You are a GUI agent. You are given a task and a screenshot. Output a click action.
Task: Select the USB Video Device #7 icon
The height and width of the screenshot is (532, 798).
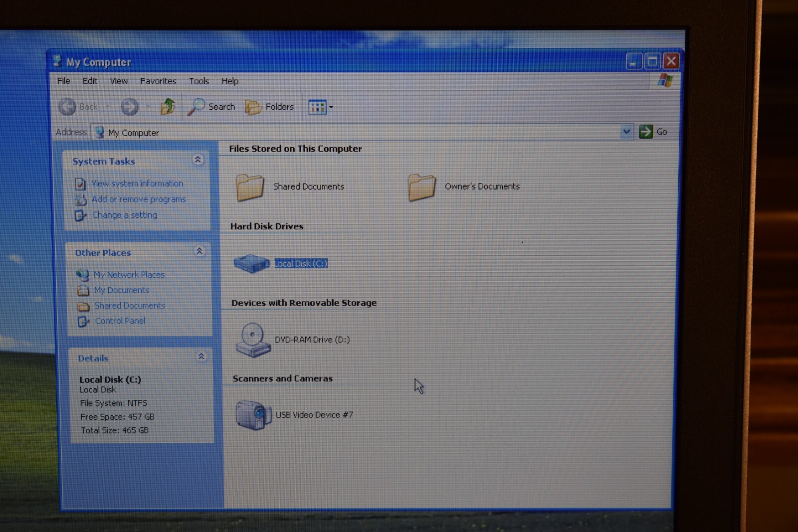click(x=254, y=415)
